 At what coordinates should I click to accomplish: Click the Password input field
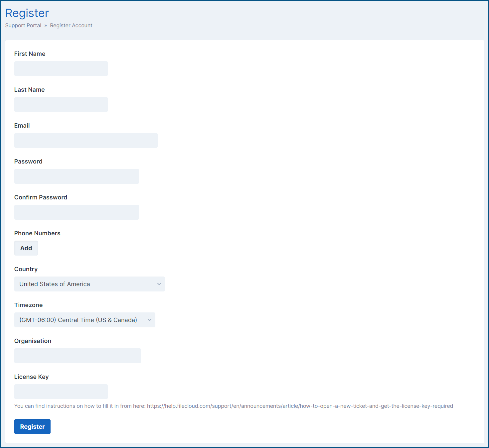pos(76,176)
